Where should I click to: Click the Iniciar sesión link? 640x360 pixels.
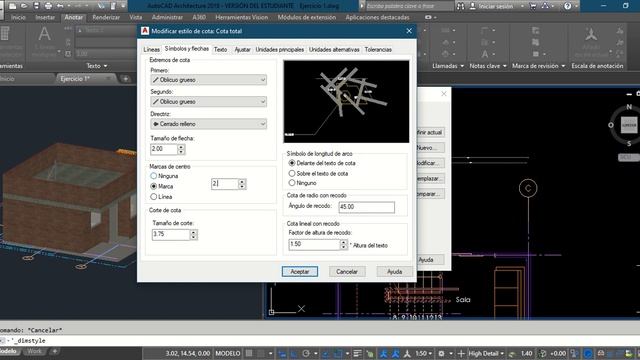496,6
